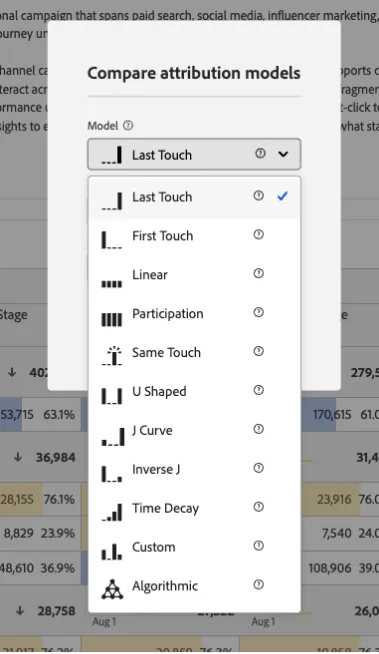This screenshot has height=654, width=379.
Task: Collapse the 28,758 row arrow
Action: [x=20, y=611]
